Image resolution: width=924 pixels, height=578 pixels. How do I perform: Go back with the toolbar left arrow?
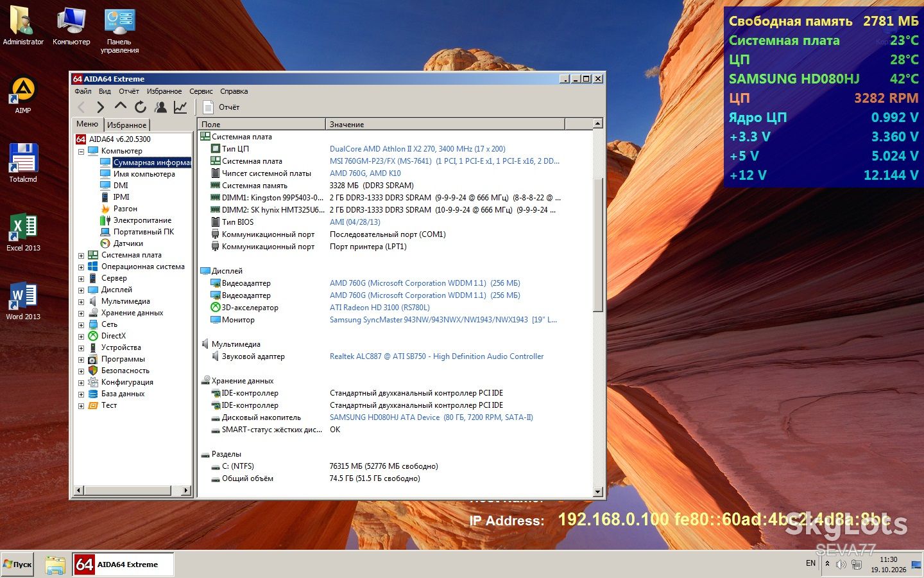(81, 107)
